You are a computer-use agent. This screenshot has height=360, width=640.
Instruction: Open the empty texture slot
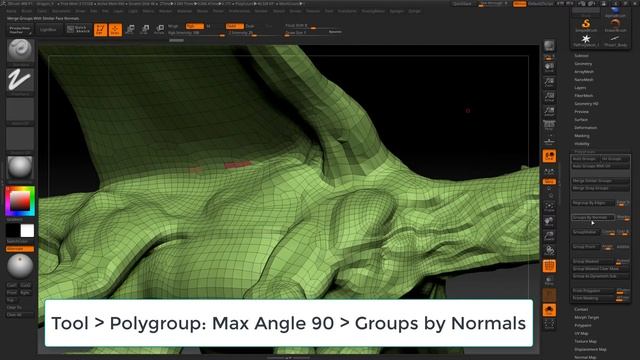point(20,139)
